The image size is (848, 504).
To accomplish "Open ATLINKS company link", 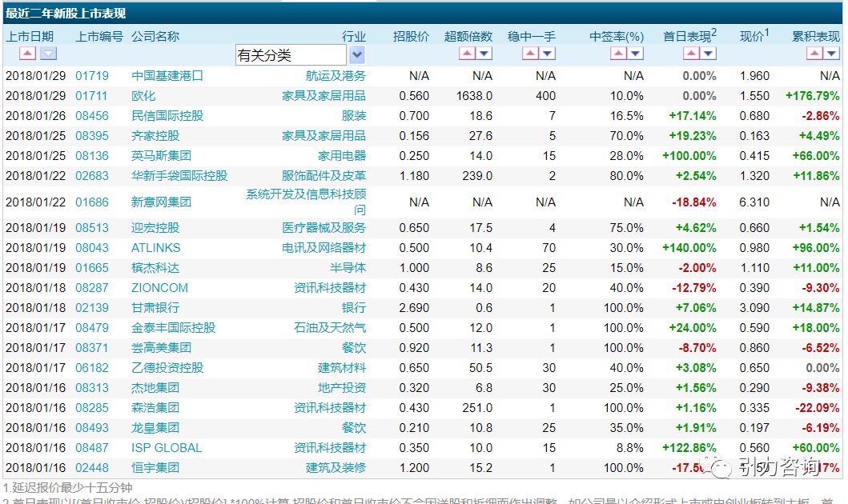I will tap(156, 247).
